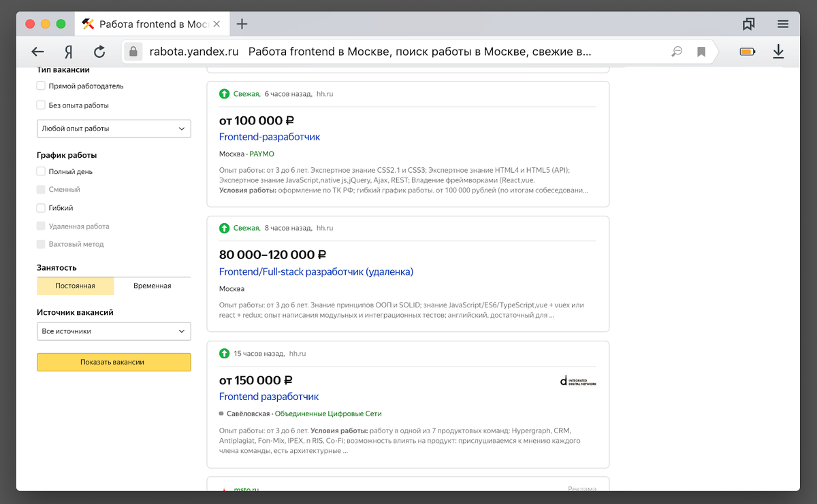Click 'hh.ru' source on 6 часов назад card
The height and width of the screenshot is (504, 817).
coord(325,94)
